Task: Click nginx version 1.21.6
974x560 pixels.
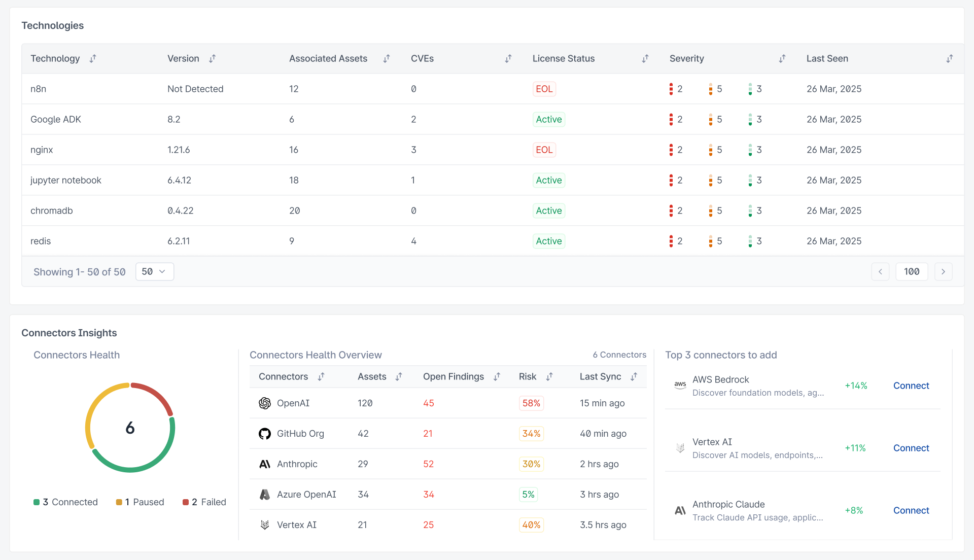Action: point(179,150)
